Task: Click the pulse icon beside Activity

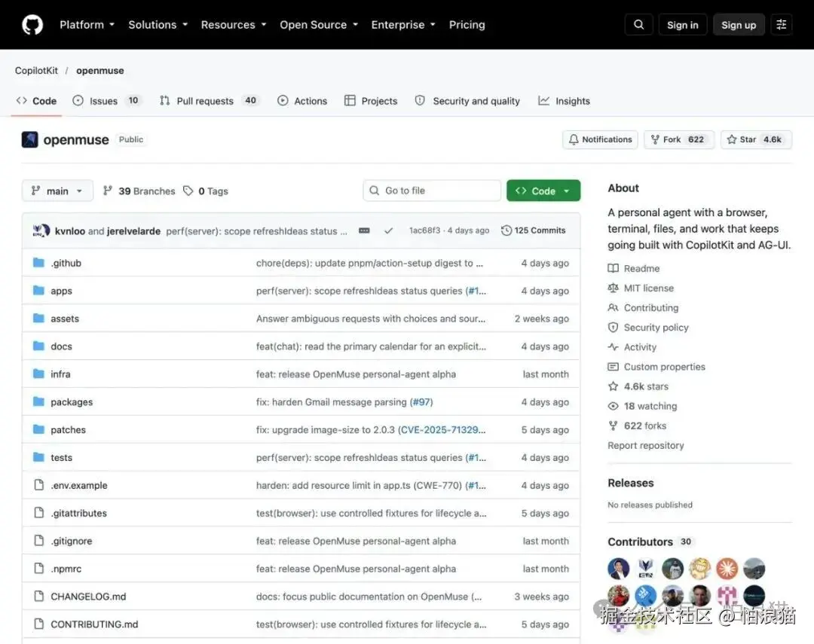Action: [x=613, y=346]
